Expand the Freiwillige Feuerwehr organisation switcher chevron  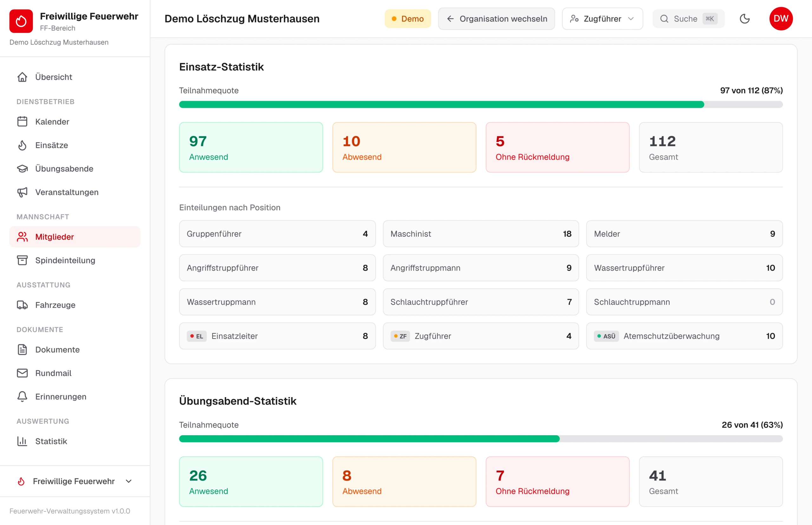click(x=128, y=481)
